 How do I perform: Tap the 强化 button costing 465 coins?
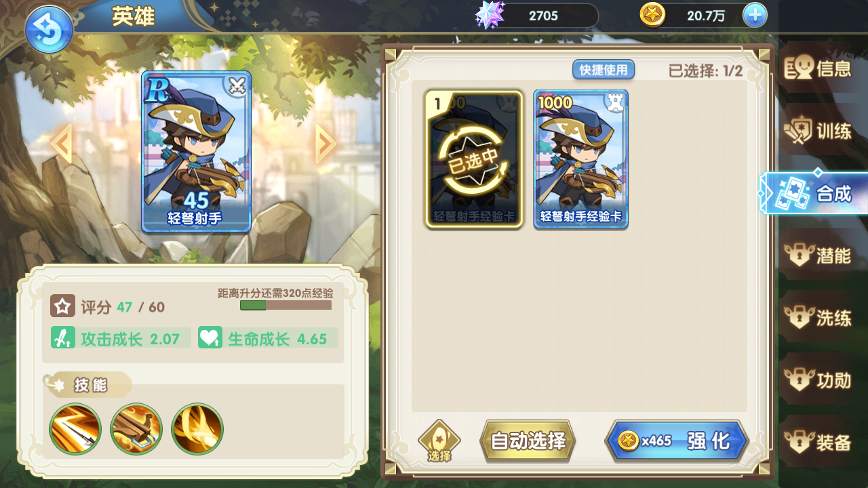[676, 441]
